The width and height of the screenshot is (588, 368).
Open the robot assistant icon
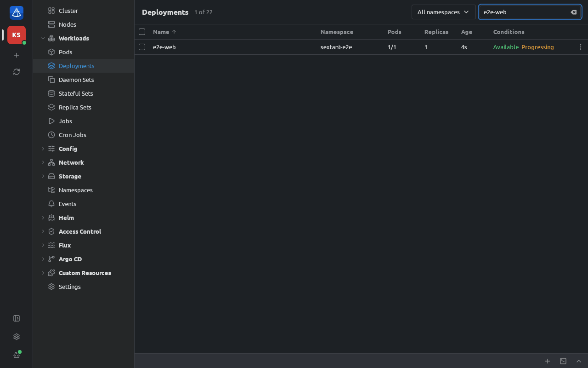17,355
